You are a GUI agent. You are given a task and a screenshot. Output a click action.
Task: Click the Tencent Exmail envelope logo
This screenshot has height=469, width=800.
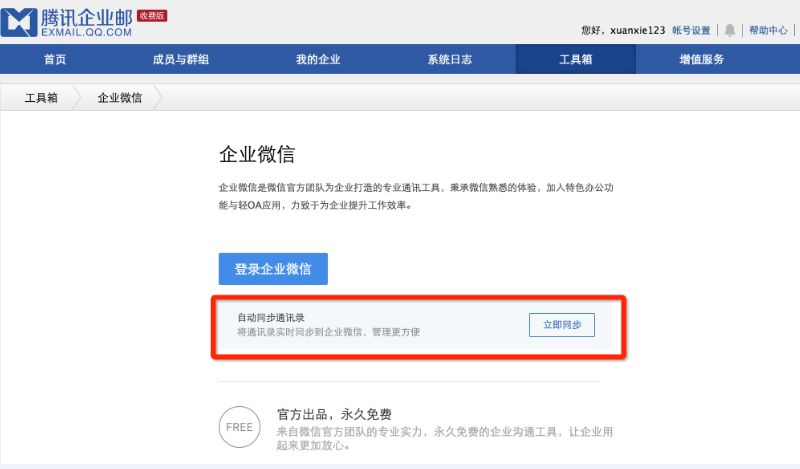[18, 22]
